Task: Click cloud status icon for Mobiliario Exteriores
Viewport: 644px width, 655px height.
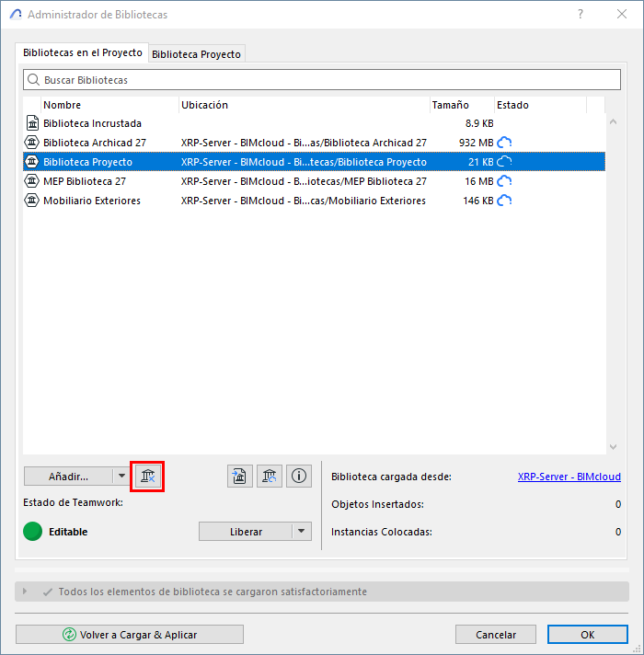Action: 504,201
